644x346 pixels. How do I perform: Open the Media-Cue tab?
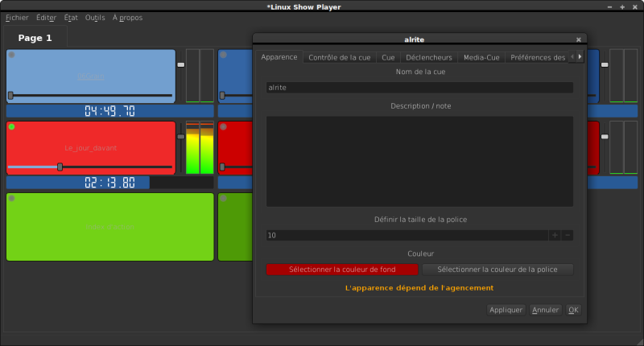(x=481, y=57)
